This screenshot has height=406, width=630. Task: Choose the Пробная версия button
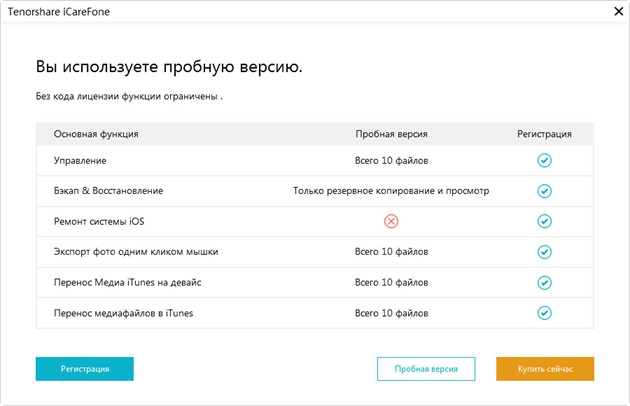(426, 369)
